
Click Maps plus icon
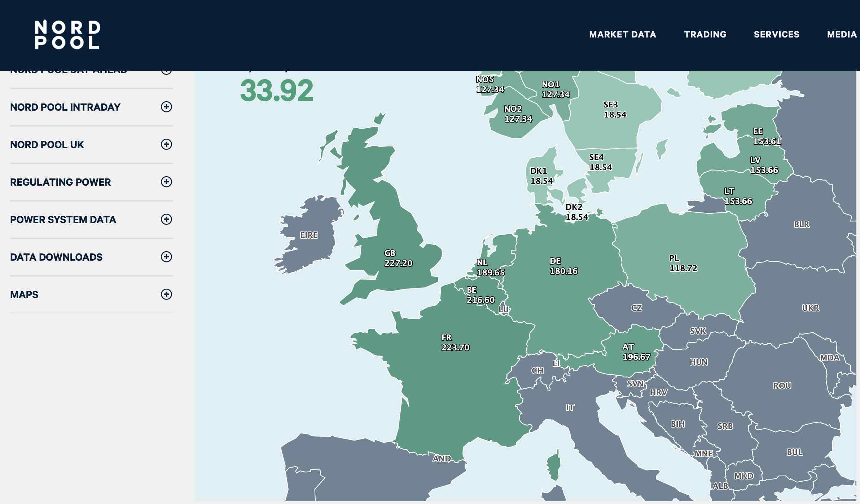[166, 295]
